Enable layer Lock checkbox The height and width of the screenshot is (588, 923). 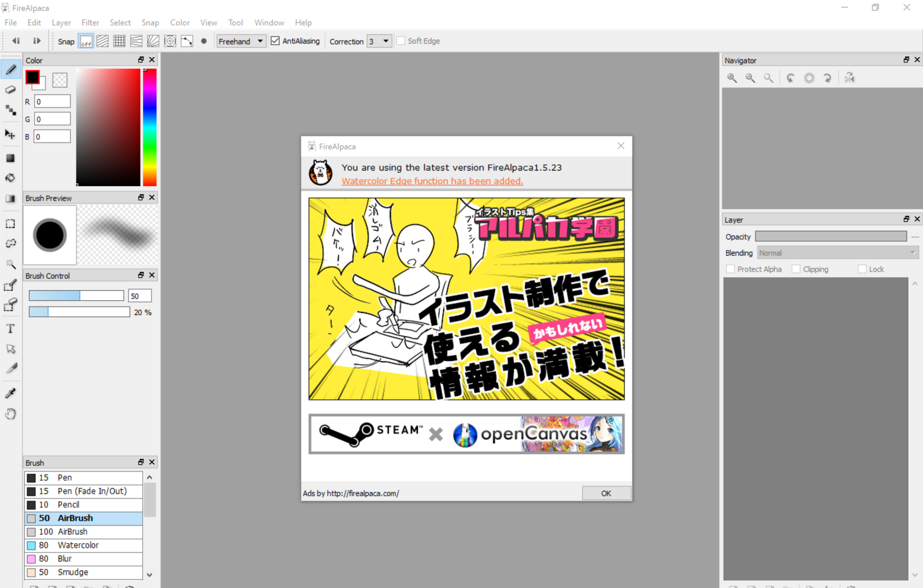pos(862,269)
